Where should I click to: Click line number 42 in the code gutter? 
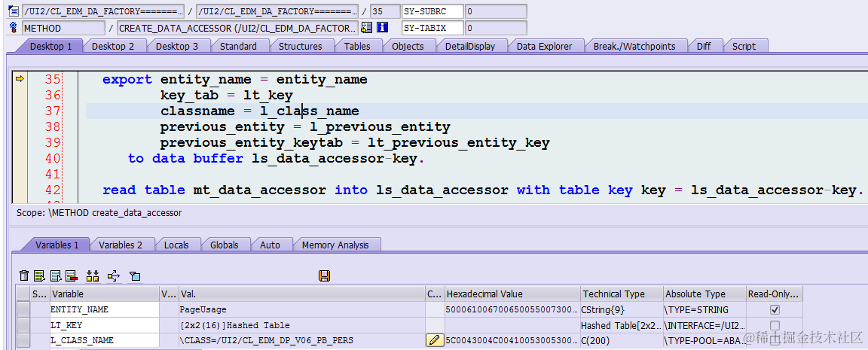pyautogui.click(x=53, y=190)
